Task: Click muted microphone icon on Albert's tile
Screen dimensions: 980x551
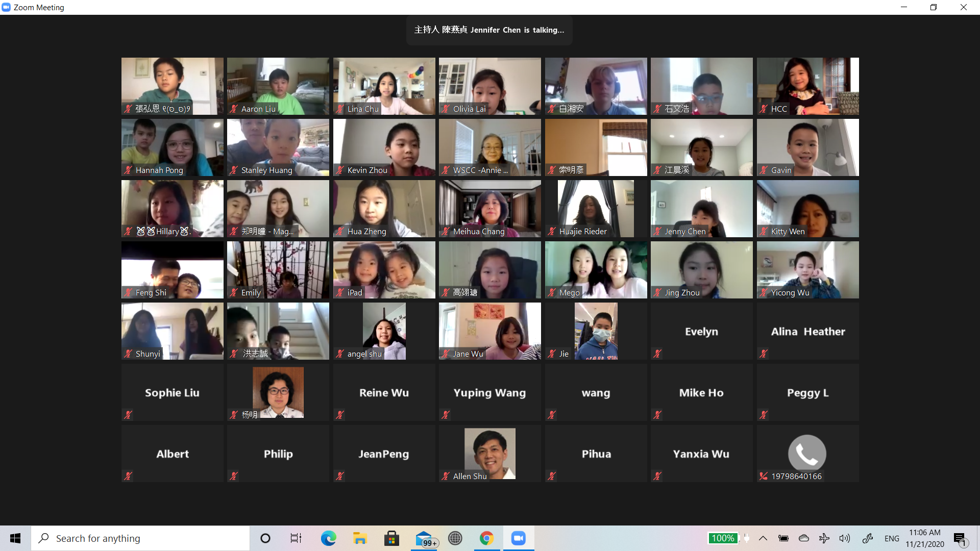Action: tap(128, 476)
